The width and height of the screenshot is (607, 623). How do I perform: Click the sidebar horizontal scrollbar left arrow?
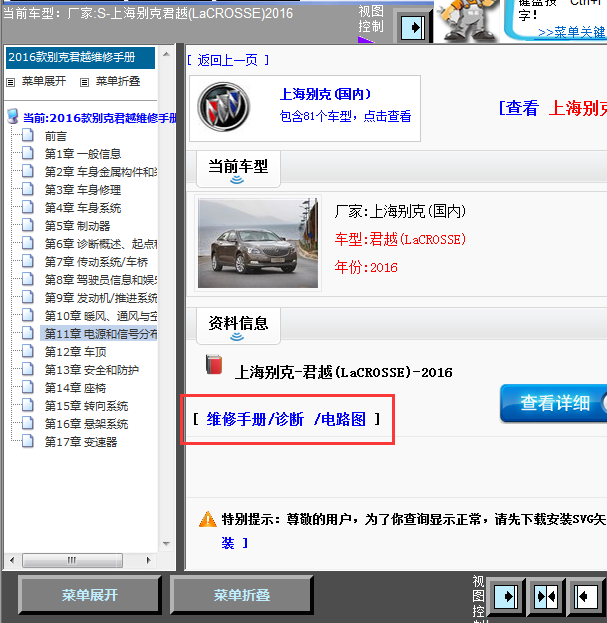(x=12, y=561)
